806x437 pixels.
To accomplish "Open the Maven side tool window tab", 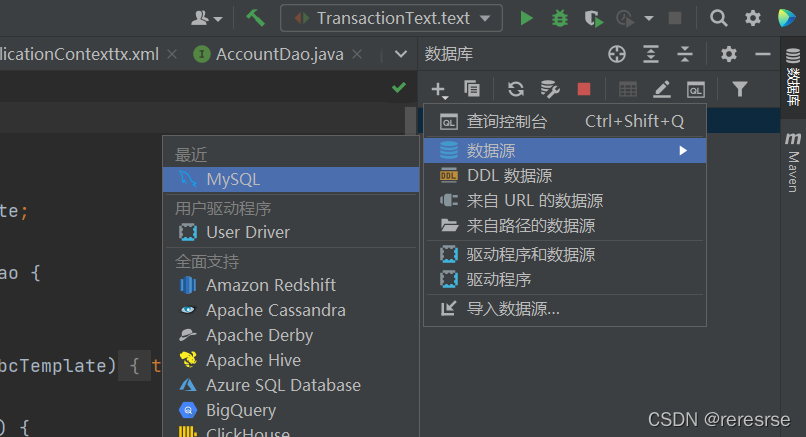I will (x=793, y=162).
